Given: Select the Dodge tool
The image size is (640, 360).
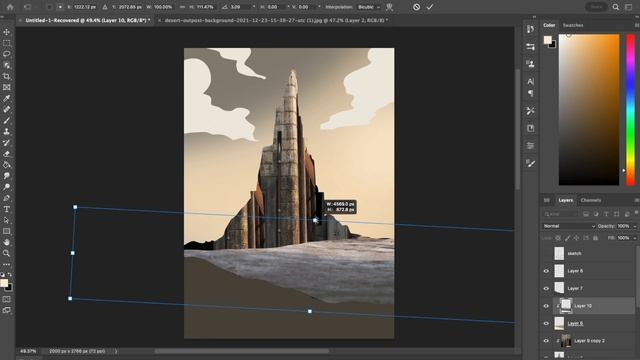Looking at the screenshot, I should click(x=7, y=187).
